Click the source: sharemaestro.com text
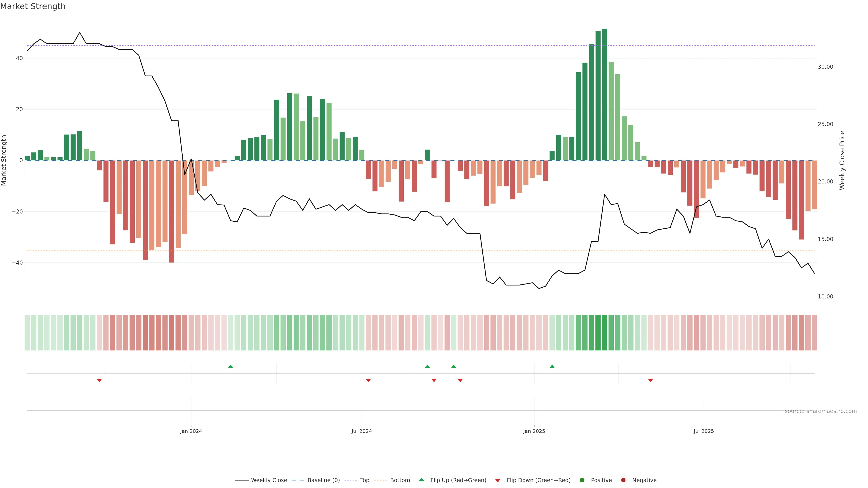The height and width of the screenshot is (488, 868). [x=821, y=411]
